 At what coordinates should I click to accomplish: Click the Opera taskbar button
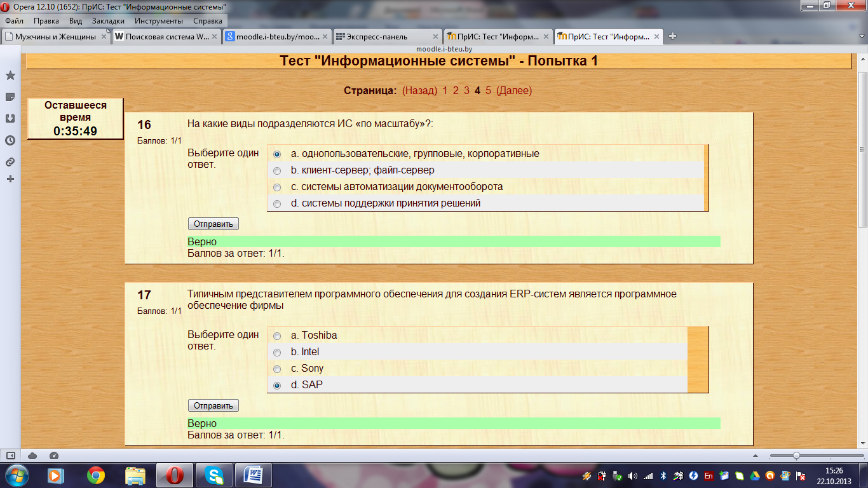(x=175, y=475)
